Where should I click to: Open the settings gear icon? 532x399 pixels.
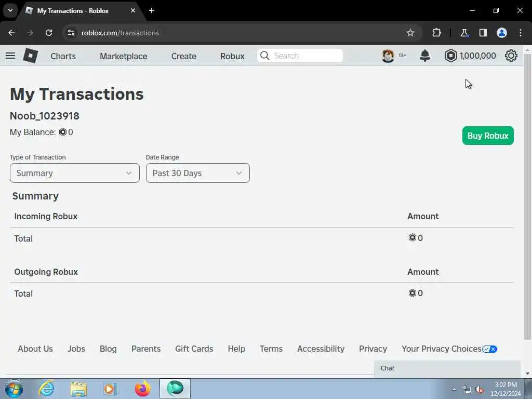click(x=511, y=56)
